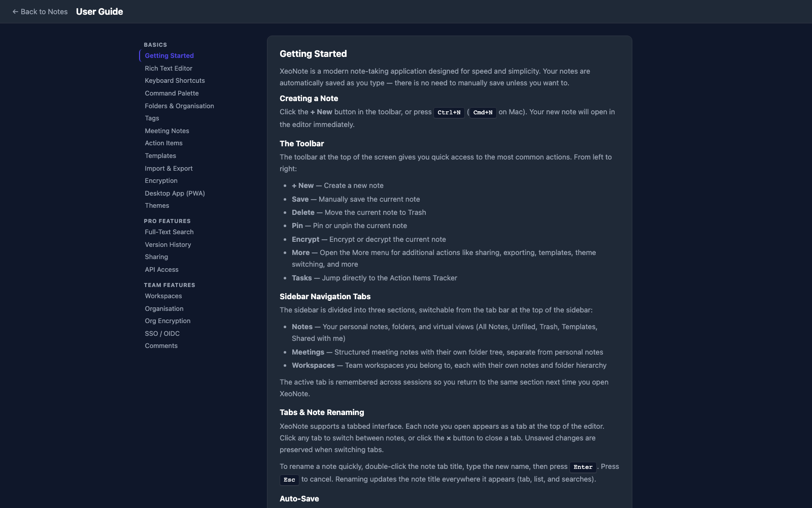Viewport: 812px width, 508px height.
Task: View the Themes section
Action: (157, 205)
